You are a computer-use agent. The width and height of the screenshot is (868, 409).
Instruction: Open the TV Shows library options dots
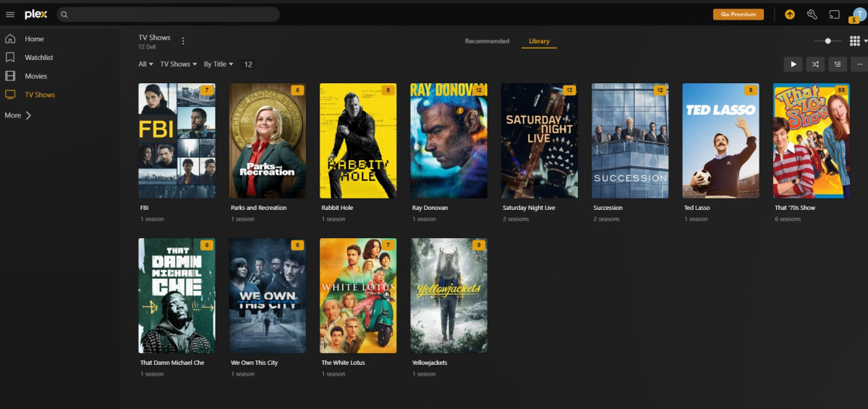point(183,41)
